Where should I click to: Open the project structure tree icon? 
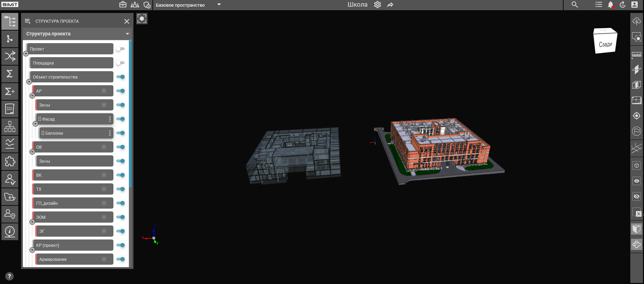[x=10, y=21]
